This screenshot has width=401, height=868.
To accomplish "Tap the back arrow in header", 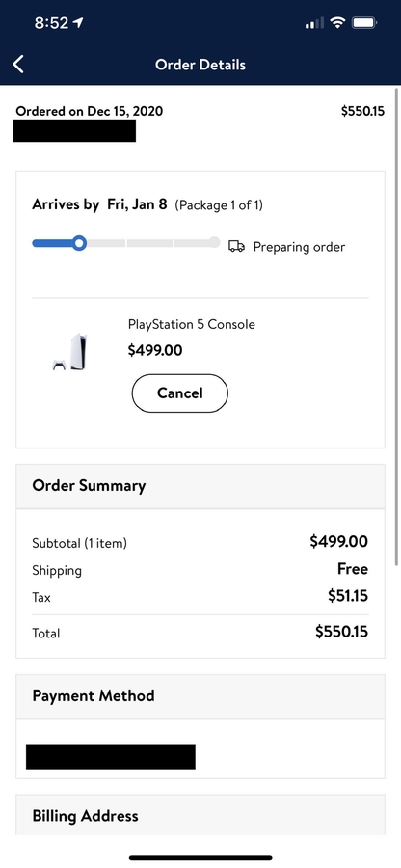I will click(x=18, y=65).
